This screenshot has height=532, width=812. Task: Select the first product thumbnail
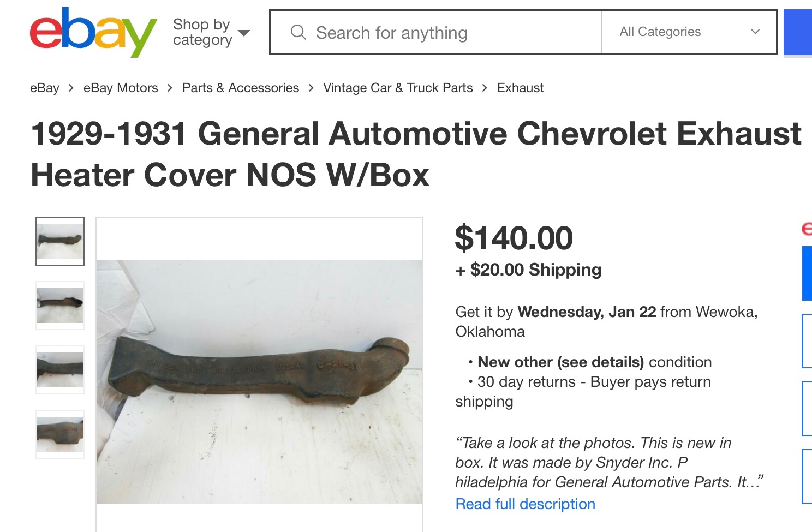click(x=60, y=241)
